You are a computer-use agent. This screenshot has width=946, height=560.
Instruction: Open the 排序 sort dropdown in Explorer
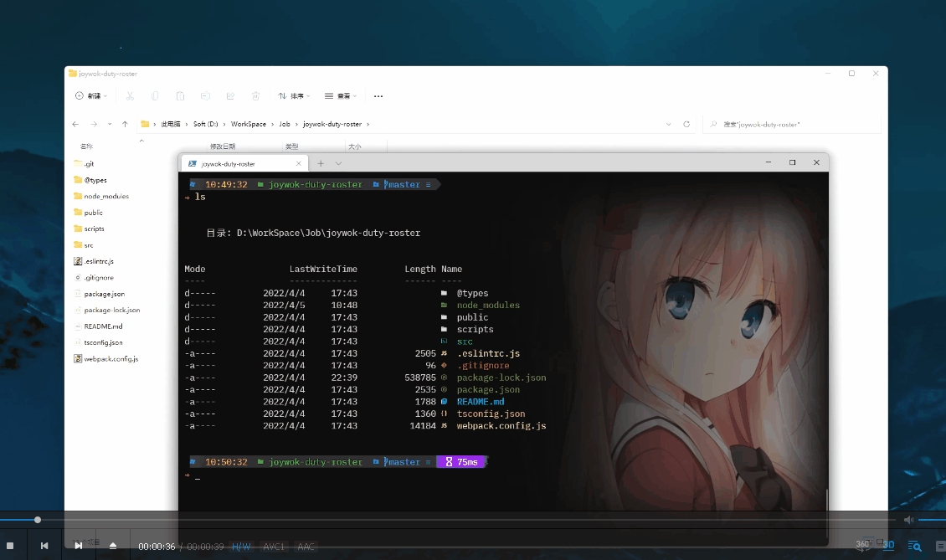(x=293, y=95)
